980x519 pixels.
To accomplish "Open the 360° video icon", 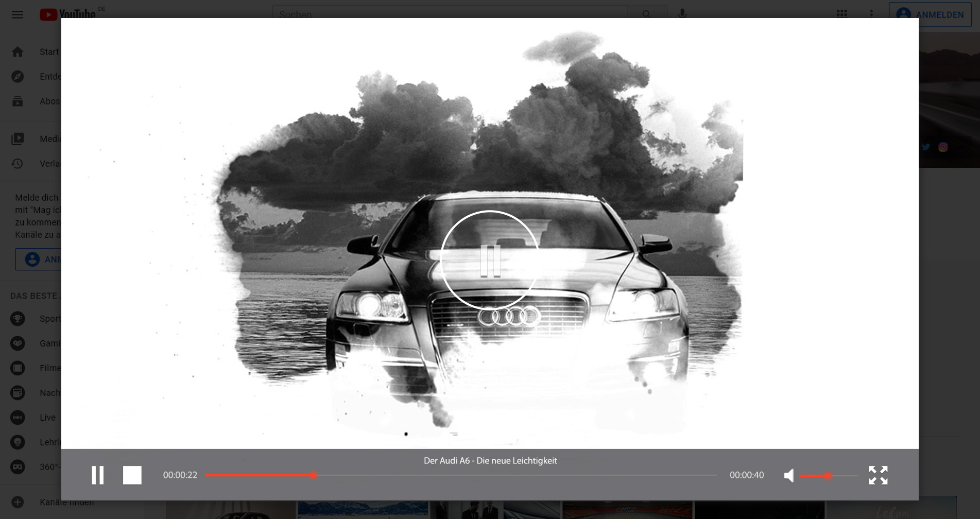I will [18, 467].
